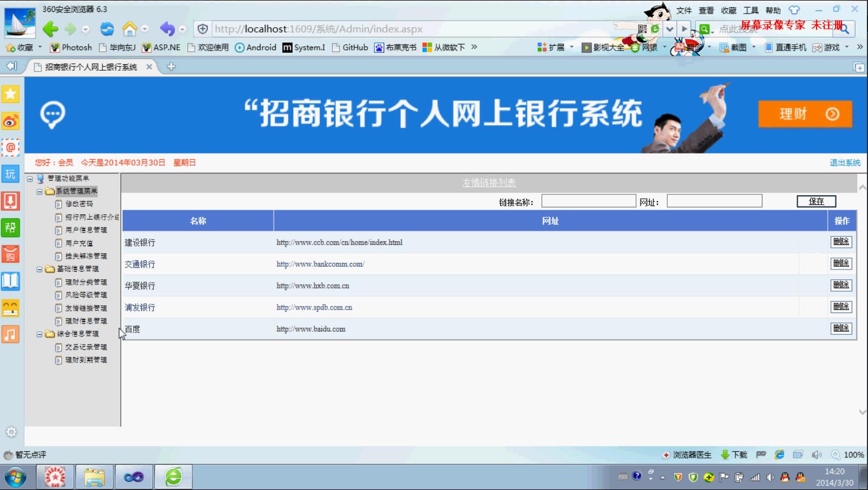Open the blue book reader sidebar icon
This screenshot has height=490, width=868.
pyautogui.click(x=10, y=281)
